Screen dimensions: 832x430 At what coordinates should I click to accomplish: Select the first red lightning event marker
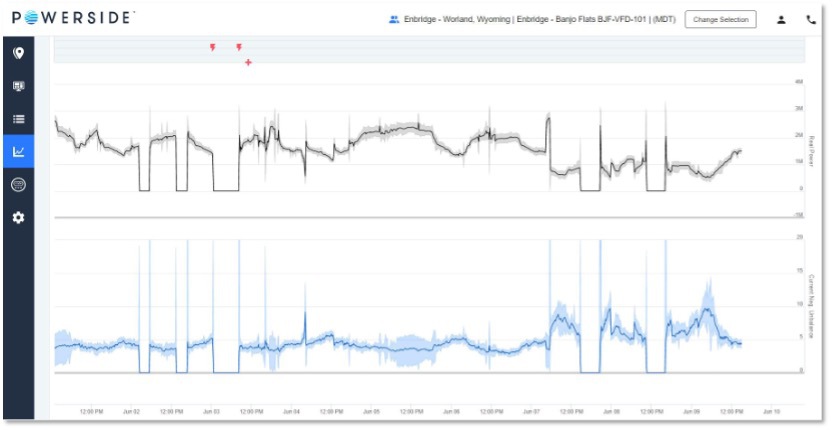click(x=213, y=48)
